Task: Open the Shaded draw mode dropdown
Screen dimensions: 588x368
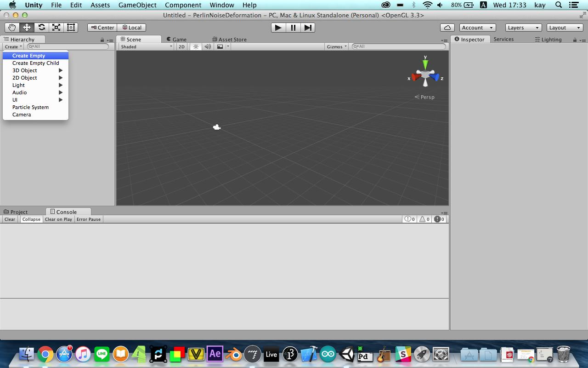Action: coord(147,46)
